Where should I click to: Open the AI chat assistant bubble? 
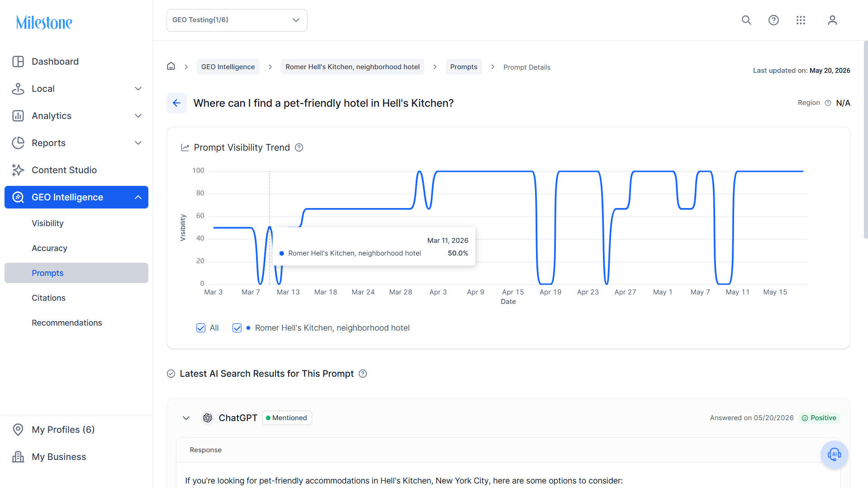pos(834,454)
